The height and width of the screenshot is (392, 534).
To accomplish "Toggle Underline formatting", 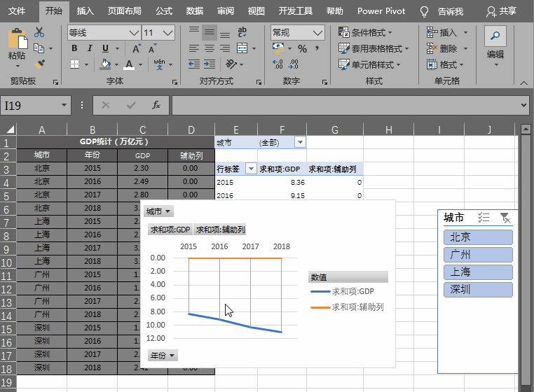I will pos(105,48).
